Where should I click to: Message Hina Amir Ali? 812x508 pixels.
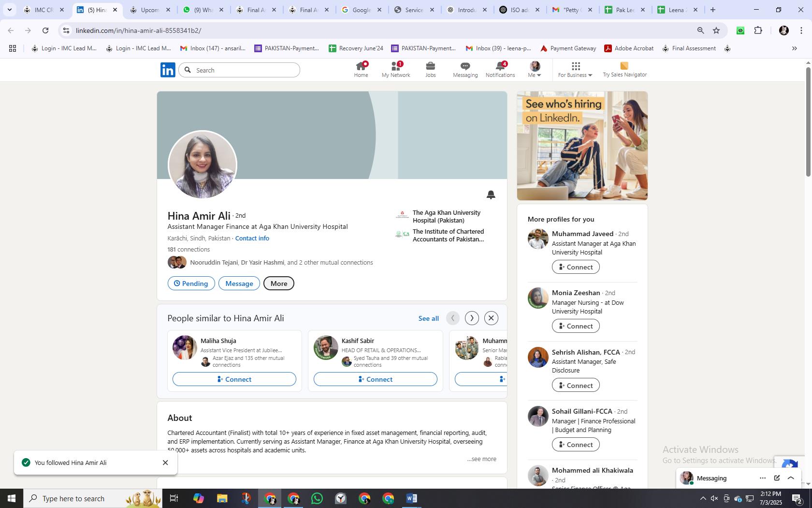239,284
